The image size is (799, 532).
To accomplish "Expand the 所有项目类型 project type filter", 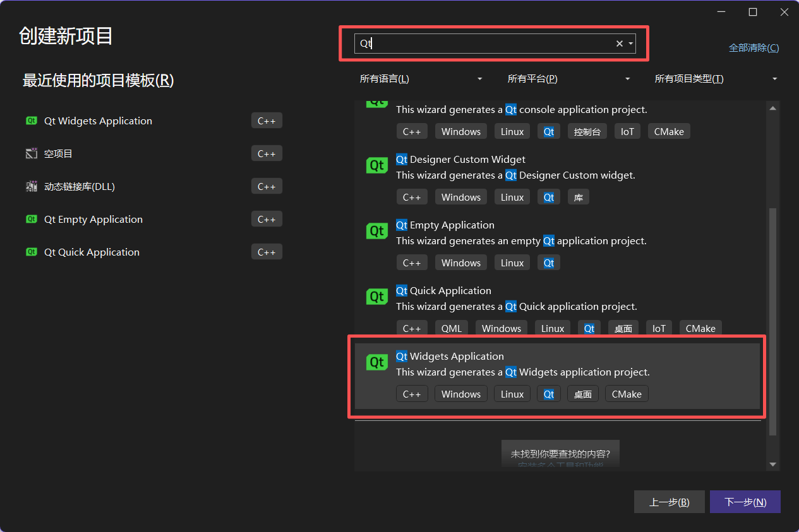I will 716,79.
